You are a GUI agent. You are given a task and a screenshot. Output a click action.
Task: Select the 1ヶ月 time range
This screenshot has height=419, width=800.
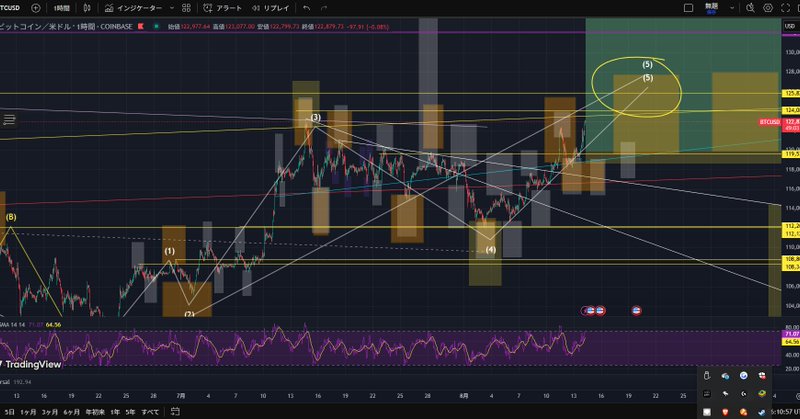point(28,412)
